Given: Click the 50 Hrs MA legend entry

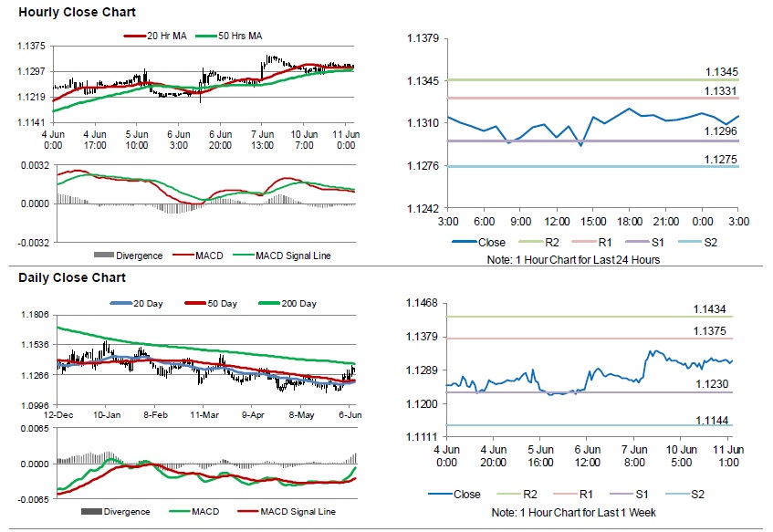Looking at the screenshot, I should click(238, 36).
